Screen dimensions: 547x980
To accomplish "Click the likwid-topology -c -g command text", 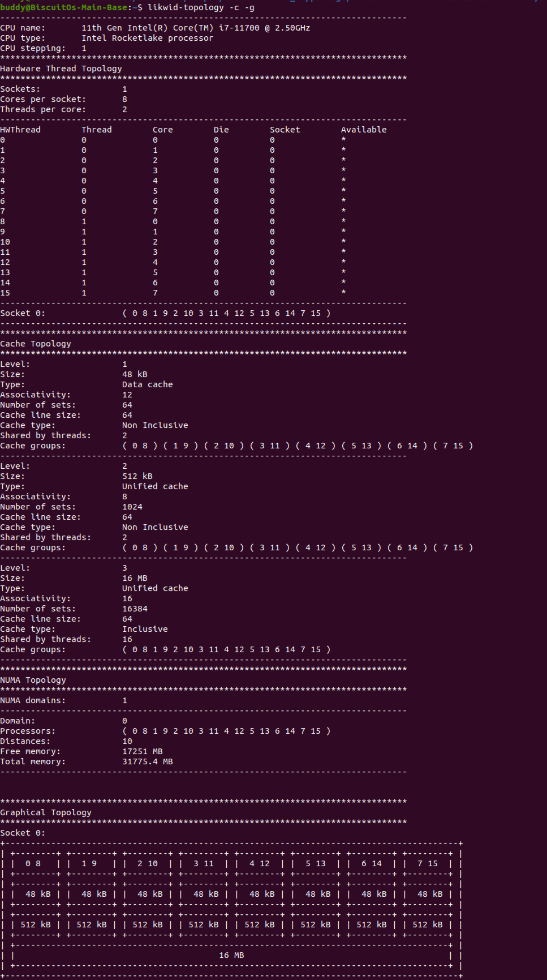I will pyautogui.click(x=201, y=7).
